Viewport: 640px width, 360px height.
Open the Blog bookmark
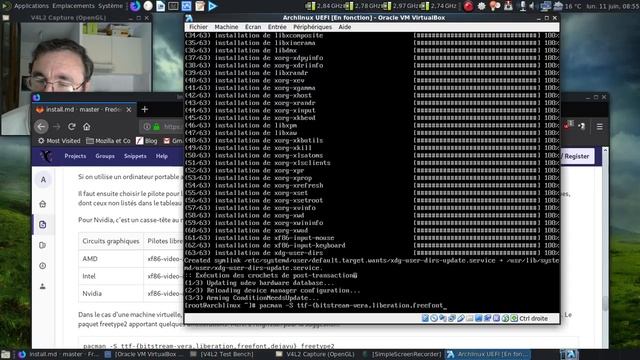coord(147,141)
